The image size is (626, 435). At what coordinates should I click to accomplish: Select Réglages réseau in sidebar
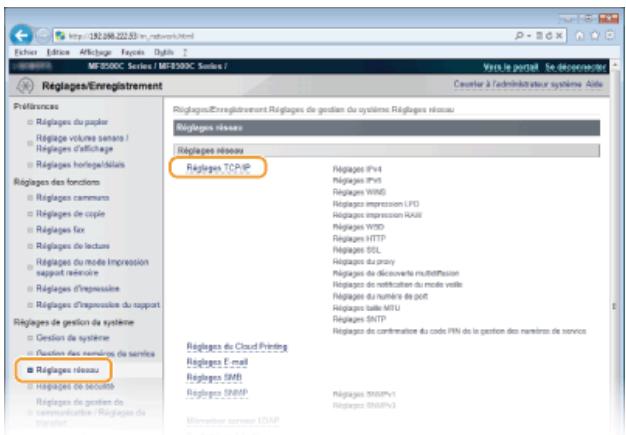[67, 370]
